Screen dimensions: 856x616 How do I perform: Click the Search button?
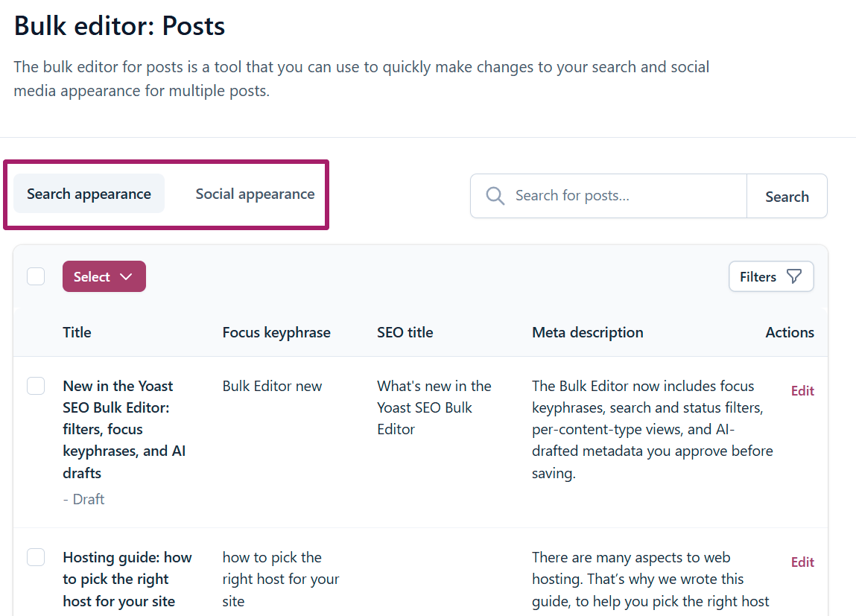tap(787, 197)
